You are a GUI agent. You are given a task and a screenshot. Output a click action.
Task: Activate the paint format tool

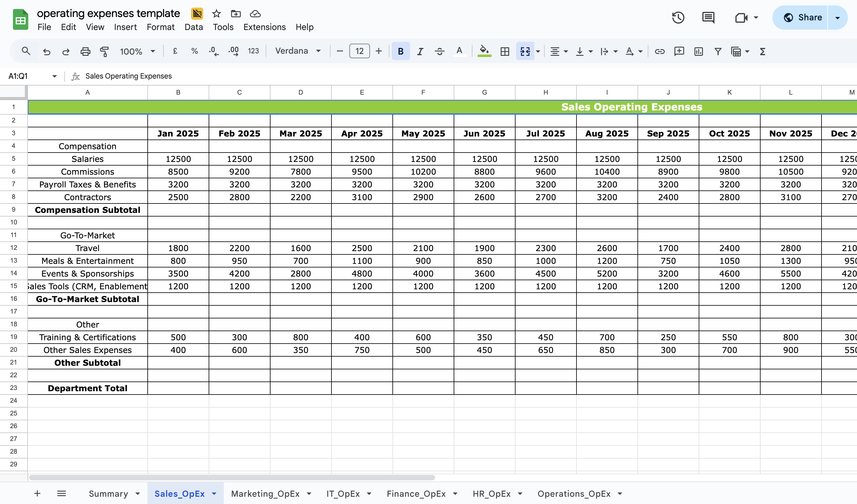[105, 51]
